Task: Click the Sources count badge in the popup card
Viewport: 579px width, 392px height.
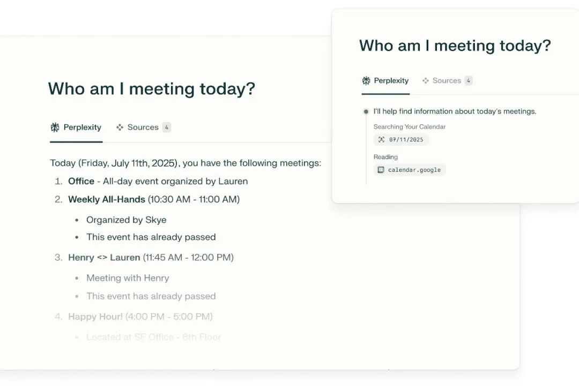Action: click(469, 81)
